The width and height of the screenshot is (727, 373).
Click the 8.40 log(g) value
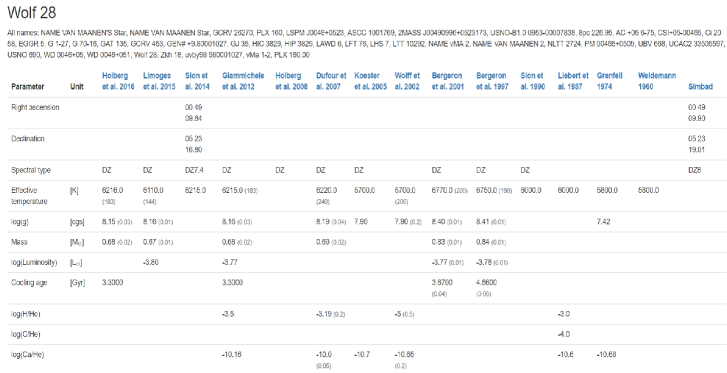coord(438,222)
